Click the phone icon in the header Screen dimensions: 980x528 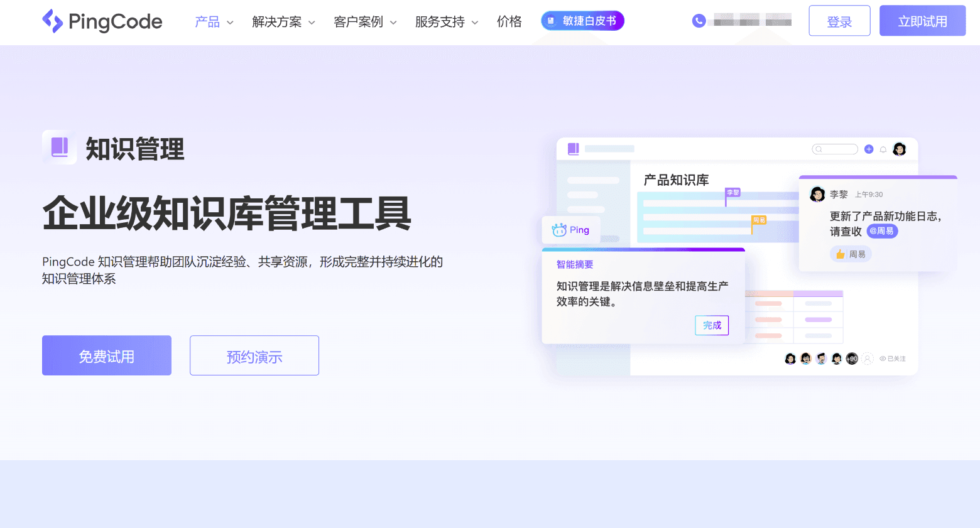pyautogui.click(x=699, y=21)
